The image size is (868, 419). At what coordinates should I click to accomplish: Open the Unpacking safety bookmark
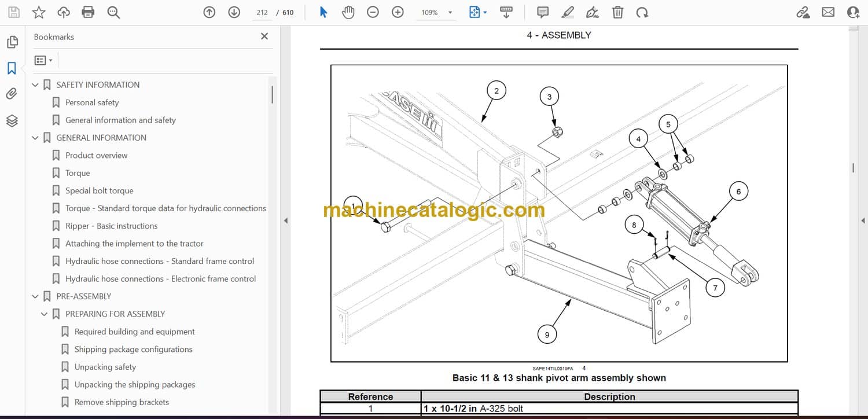pos(105,367)
